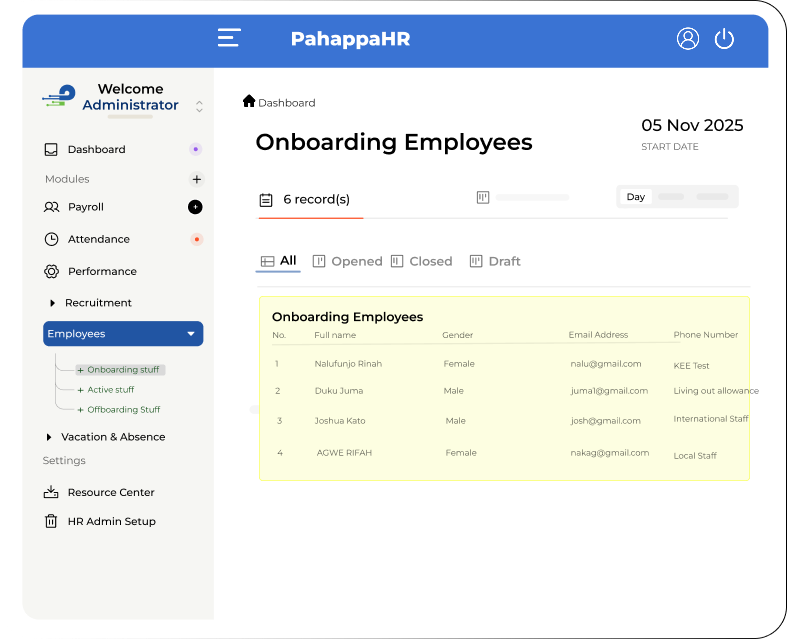Switch to the Closed tab
Viewport: 787px width, 639px height.
coord(422,261)
